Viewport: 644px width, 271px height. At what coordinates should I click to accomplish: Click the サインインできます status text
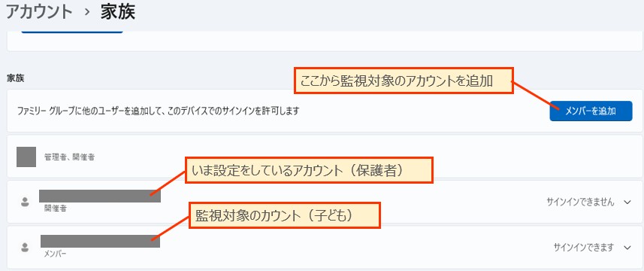[x=584, y=248]
